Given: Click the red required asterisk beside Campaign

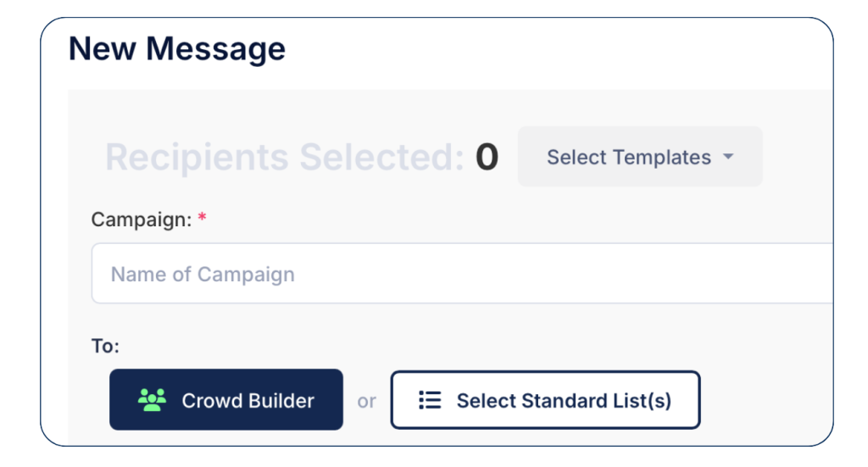Looking at the screenshot, I should tap(203, 219).
